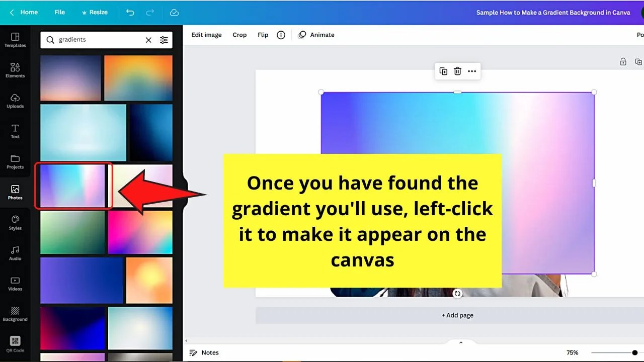The width and height of the screenshot is (644, 362).
Task: Lock the selected element
Action: tap(623, 61)
